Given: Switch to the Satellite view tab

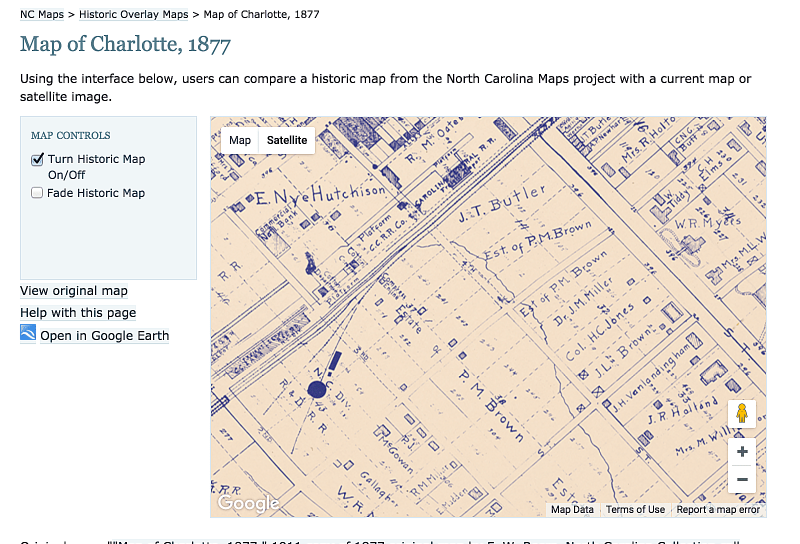Looking at the screenshot, I should [287, 140].
